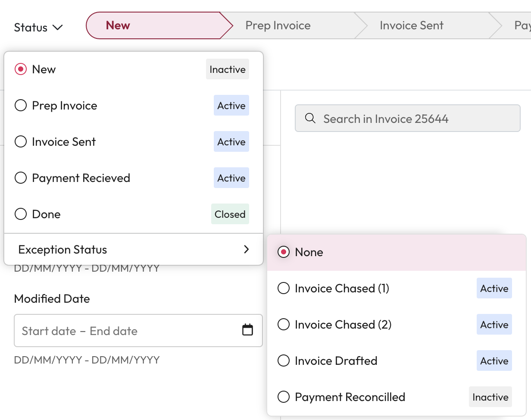This screenshot has height=420, width=531.
Task: Click the magnifier icon in the search box
Action: point(310,118)
